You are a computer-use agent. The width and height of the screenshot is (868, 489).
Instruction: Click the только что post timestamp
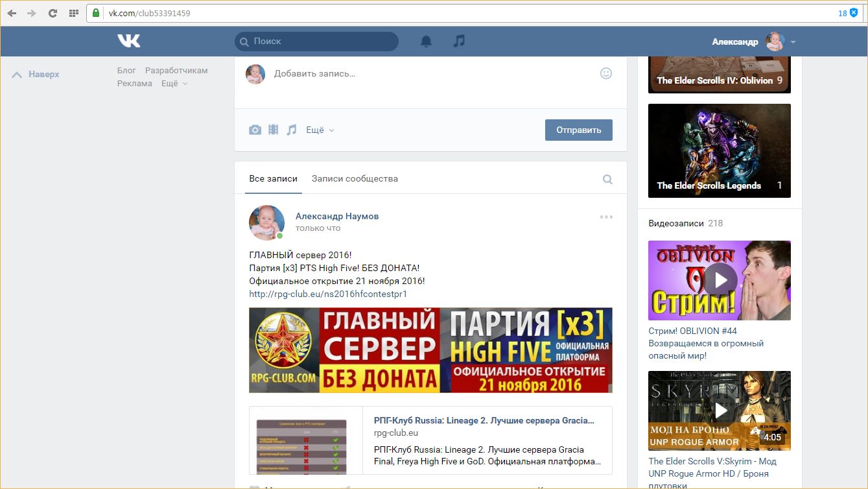[318, 228]
